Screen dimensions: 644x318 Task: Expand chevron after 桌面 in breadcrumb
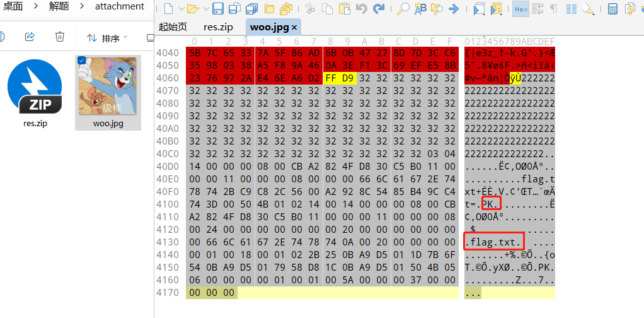(x=36, y=6)
